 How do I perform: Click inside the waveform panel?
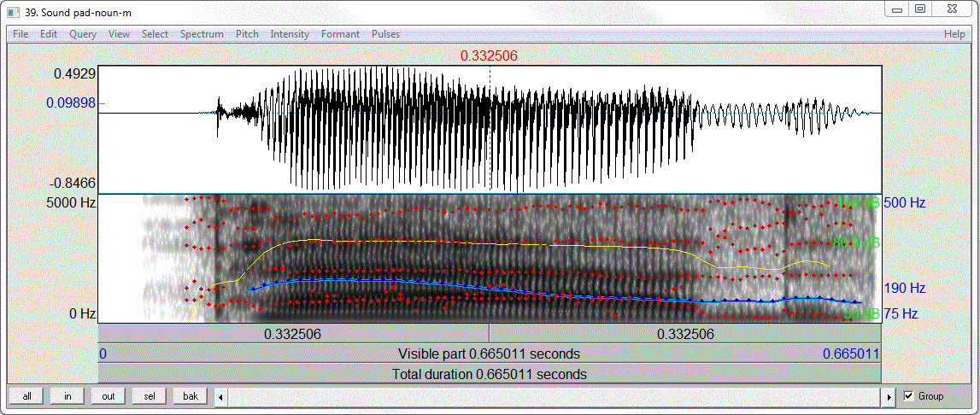(x=490, y=130)
